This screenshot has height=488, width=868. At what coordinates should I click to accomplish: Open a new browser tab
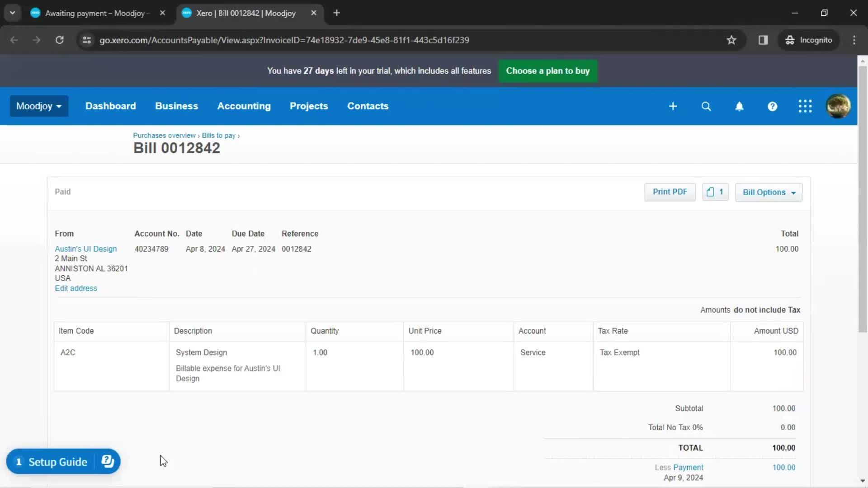coord(336,13)
